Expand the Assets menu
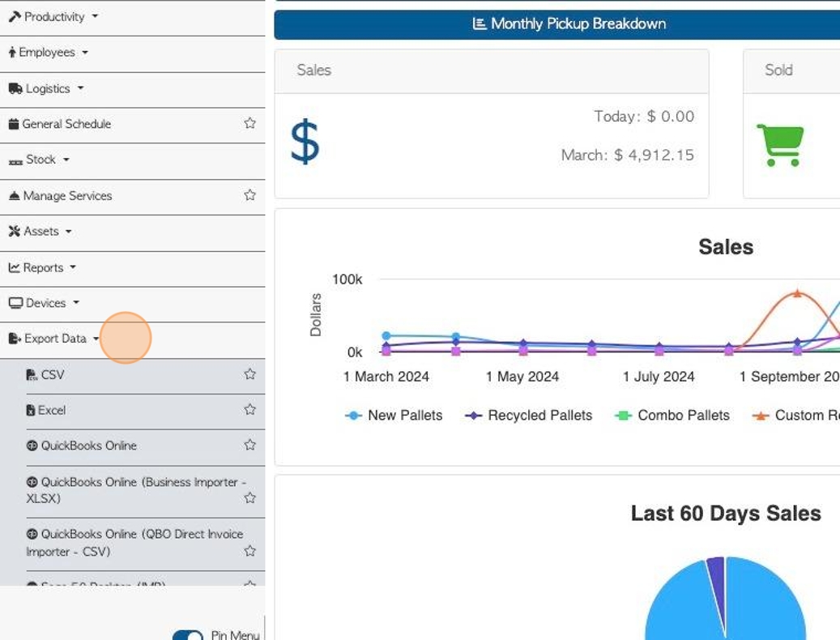This screenshot has height=640, width=840. pos(41,232)
